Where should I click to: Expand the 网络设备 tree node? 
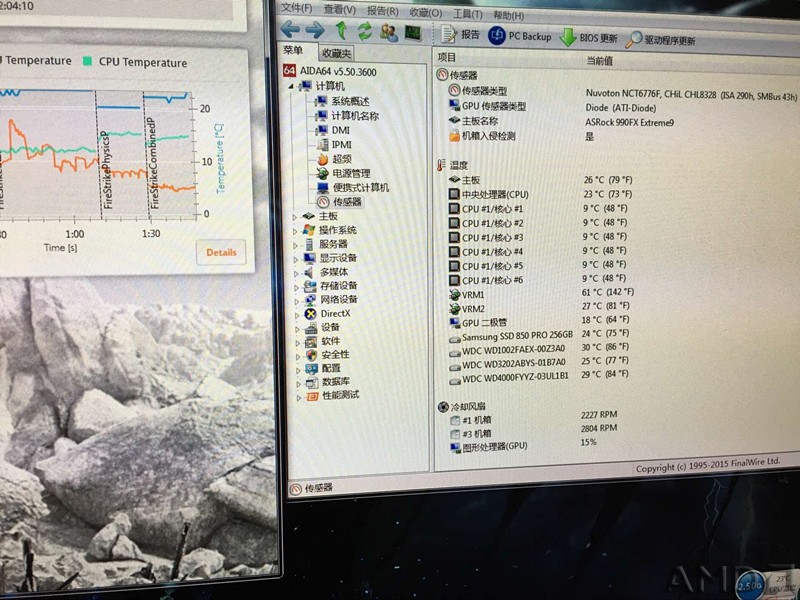point(297,301)
